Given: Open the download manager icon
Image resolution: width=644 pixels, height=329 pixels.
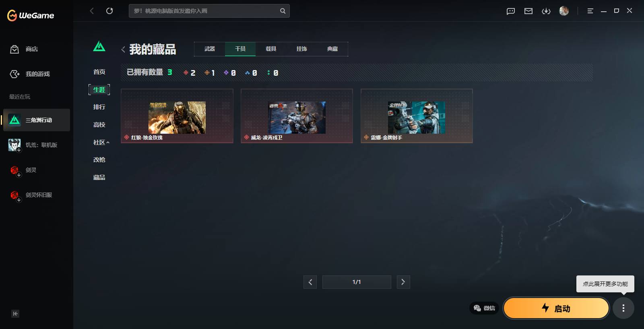Looking at the screenshot, I should click(546, 11).
